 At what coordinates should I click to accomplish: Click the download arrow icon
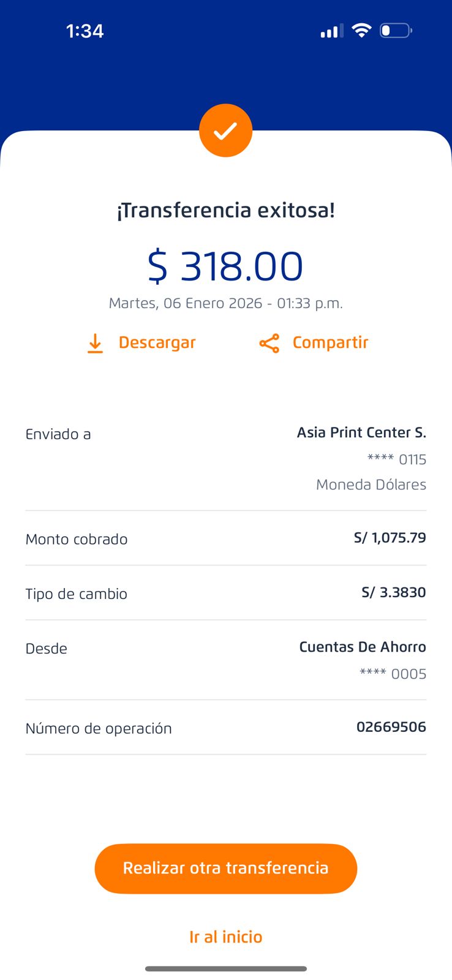click(x=95, y=343)
